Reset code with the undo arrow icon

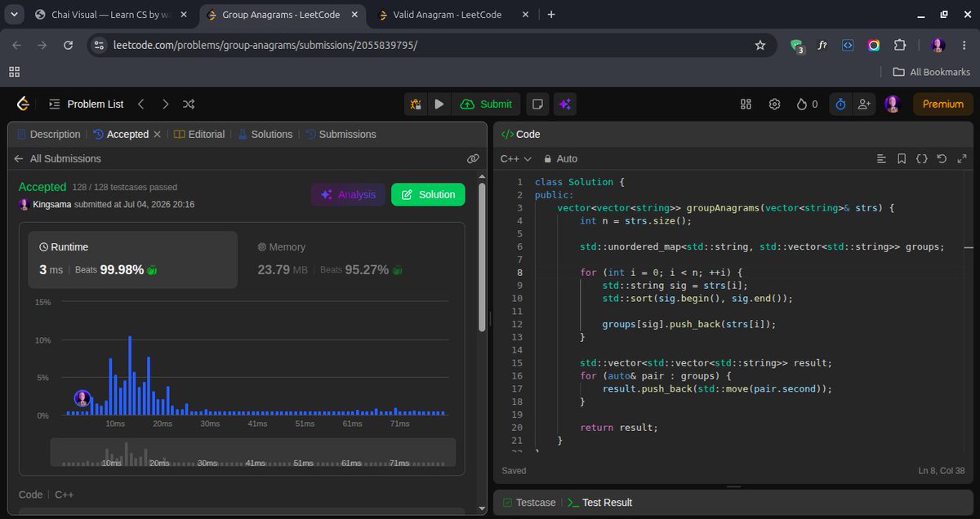[x=942, y=158]
